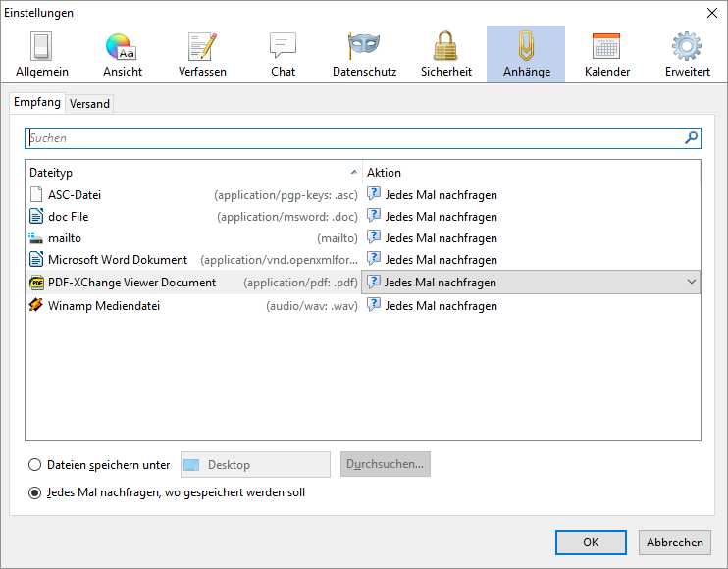Focus the Suchen search field
The image size is (728, 569).
(353, 138)
